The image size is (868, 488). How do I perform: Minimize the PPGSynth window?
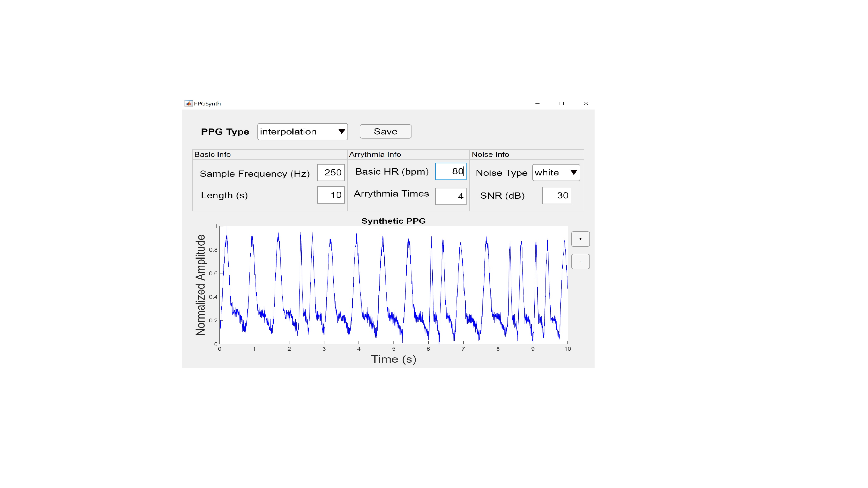(537, 103)
